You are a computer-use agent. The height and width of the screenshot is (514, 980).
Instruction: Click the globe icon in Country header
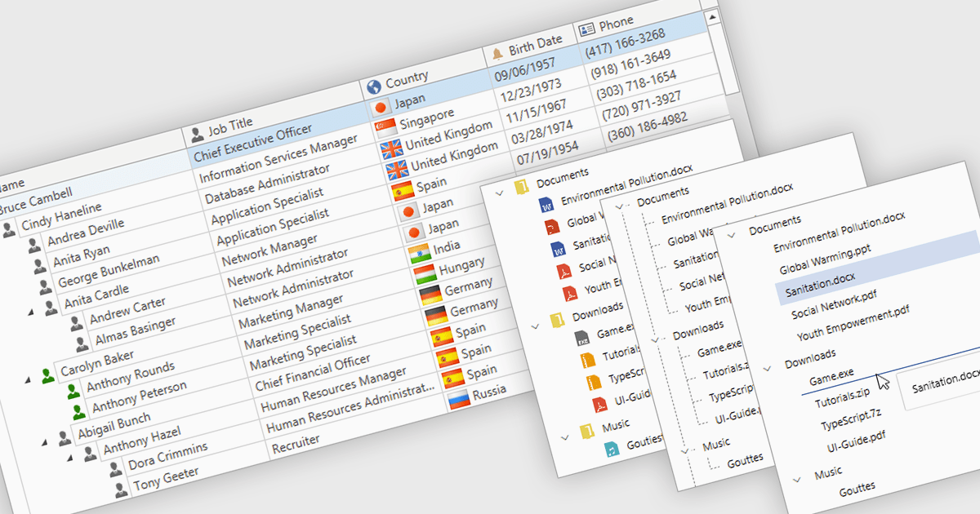(x=374, y=86)
